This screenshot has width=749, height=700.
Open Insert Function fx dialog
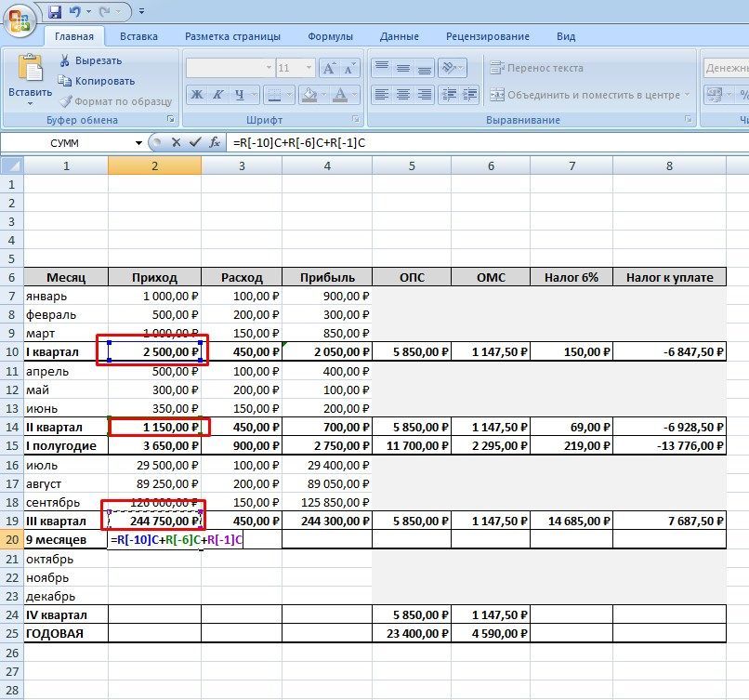point(214,142)
